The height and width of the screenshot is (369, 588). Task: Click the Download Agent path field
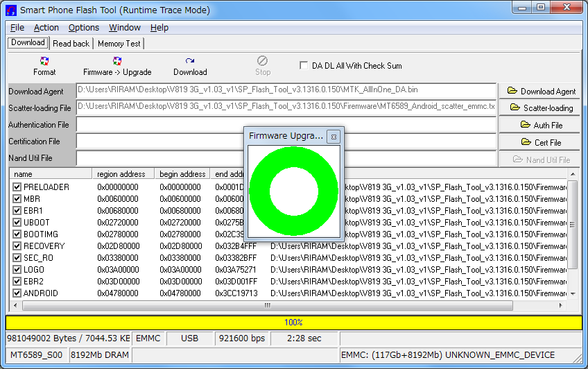(x=286, y=91)
